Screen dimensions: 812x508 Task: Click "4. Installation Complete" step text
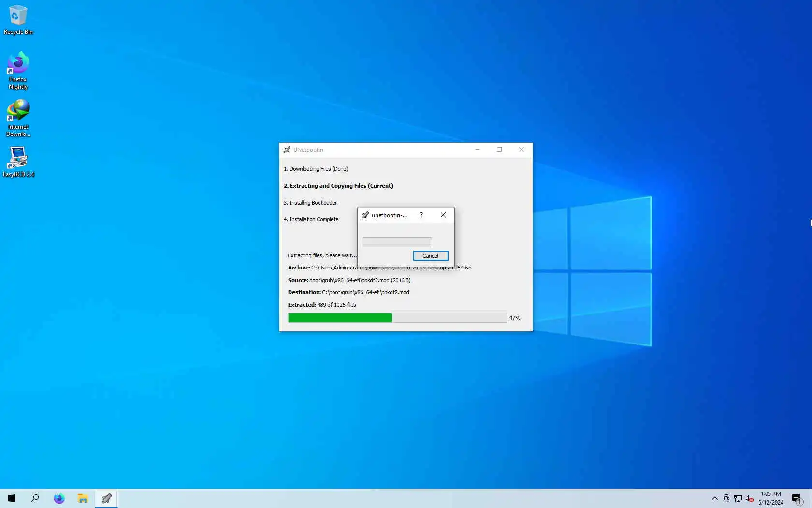[311, 219]
